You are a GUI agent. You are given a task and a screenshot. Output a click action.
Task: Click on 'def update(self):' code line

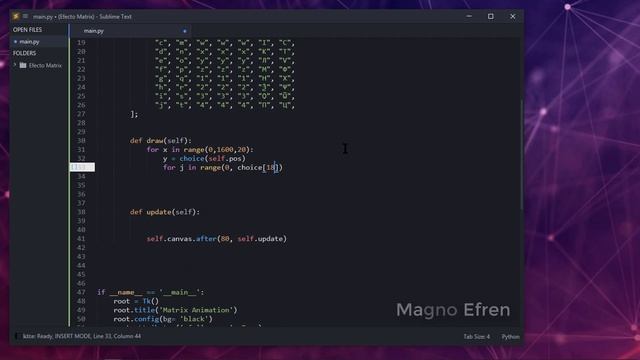tap(165, 212)
